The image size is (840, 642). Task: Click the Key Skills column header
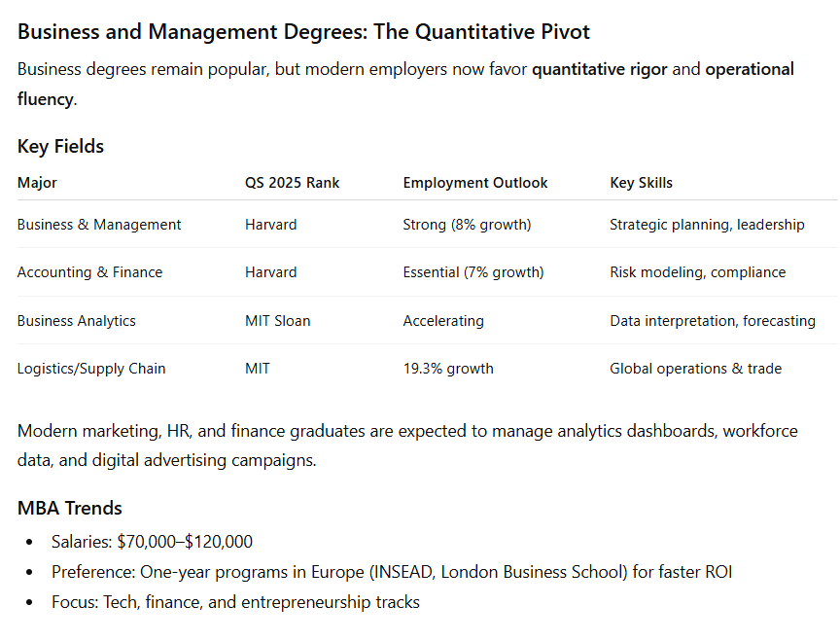point(641,182)
